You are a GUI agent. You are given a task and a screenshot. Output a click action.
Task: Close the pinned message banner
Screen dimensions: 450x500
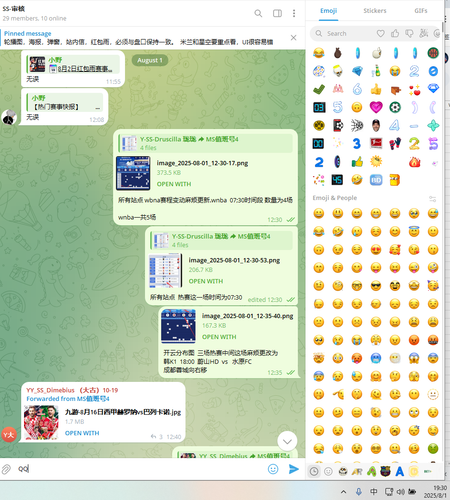(x=293, y=38)
